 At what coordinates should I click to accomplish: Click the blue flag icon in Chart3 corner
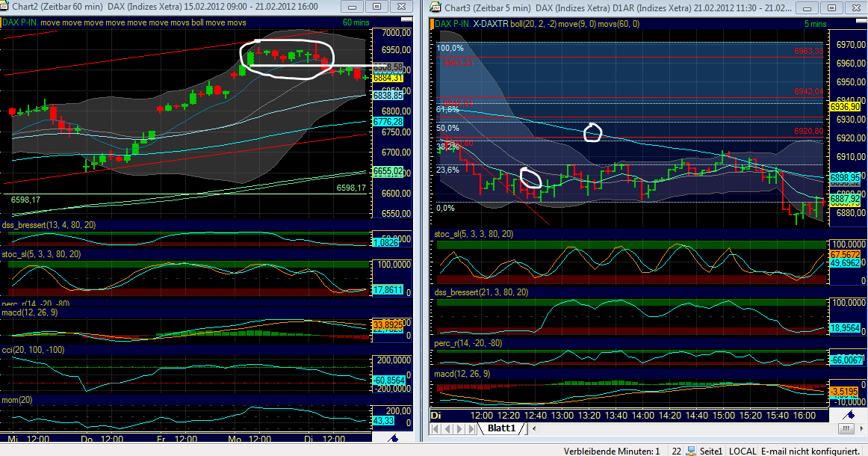[x=849, y=415]
